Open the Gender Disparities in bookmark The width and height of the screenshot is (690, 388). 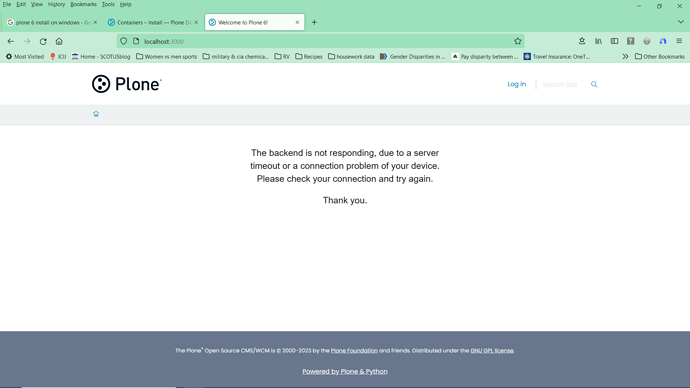[x=413, y=56]
